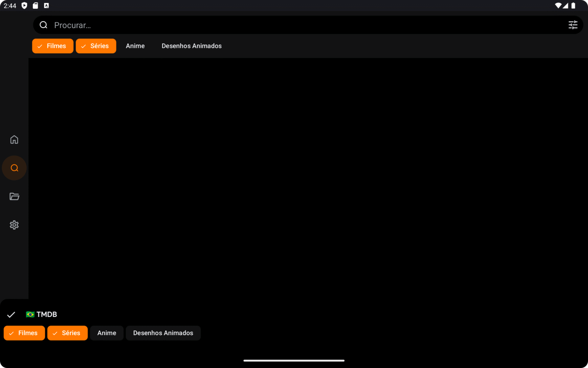This screenshot has height=368, width=588.
Task: Tap the battery status icon
Action: 573,5
